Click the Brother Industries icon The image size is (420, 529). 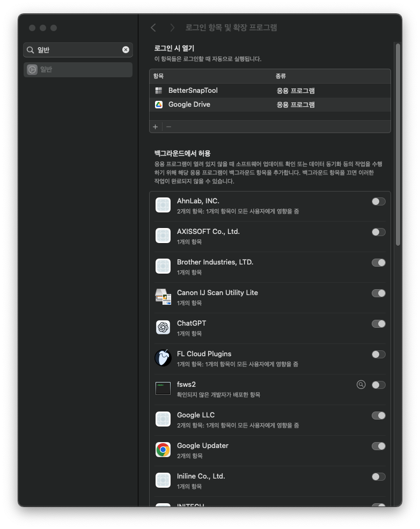click(163, 266)
